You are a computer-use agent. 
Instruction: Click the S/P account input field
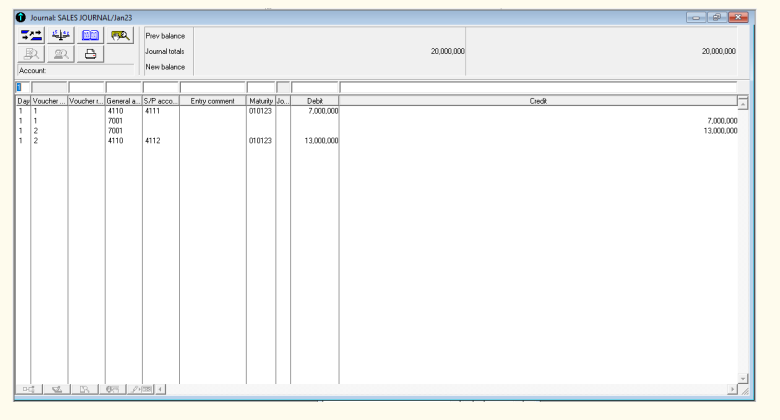161,88
